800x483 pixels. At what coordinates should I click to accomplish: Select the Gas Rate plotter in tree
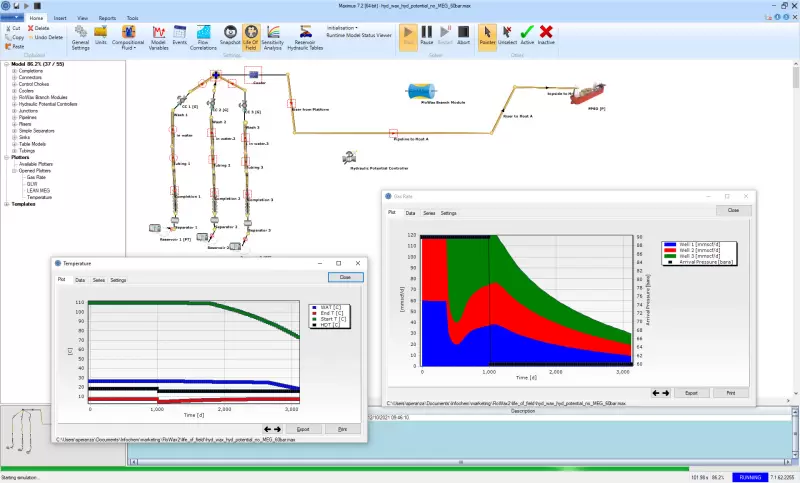point(36,177)
